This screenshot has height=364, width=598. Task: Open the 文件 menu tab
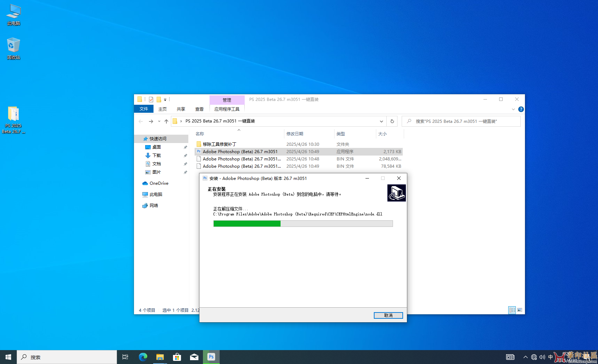click(x=144, y=109)
